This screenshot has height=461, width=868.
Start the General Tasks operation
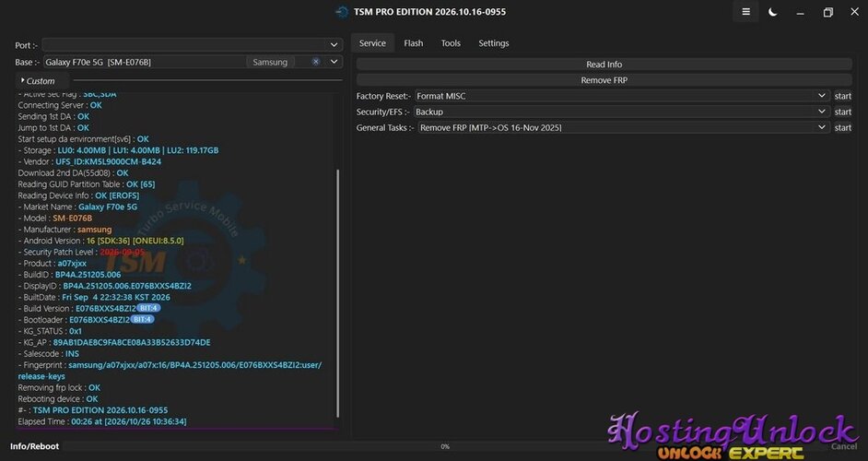point(842,127)
